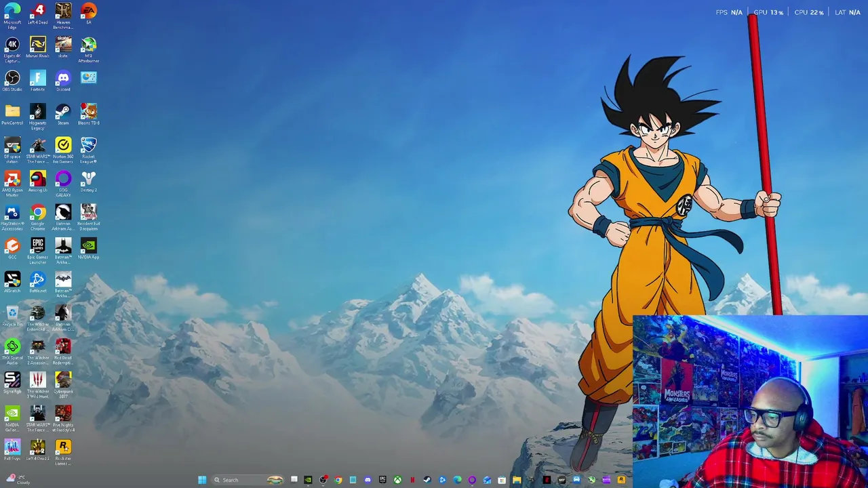Open Rockstar Games desktop shortcut
Viewport: 868px width, 488px height.
coord(63,452)
